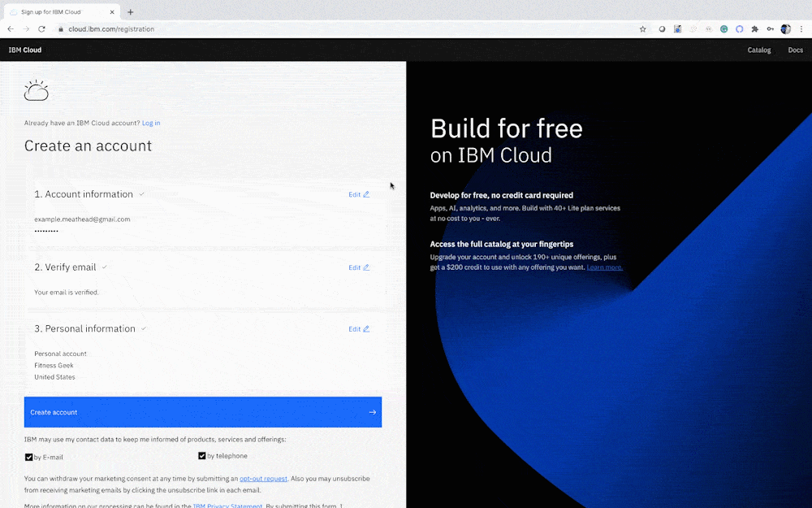Viewport: 812px width, 508px height.
Task: Click the gray circle extension icon
Action: coord(662,29)
